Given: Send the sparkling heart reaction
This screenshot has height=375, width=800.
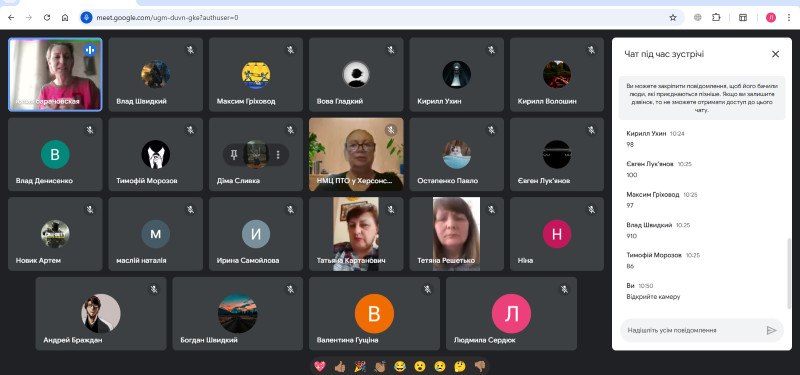Looking at the screenshot, I should [x=320, y=366].
